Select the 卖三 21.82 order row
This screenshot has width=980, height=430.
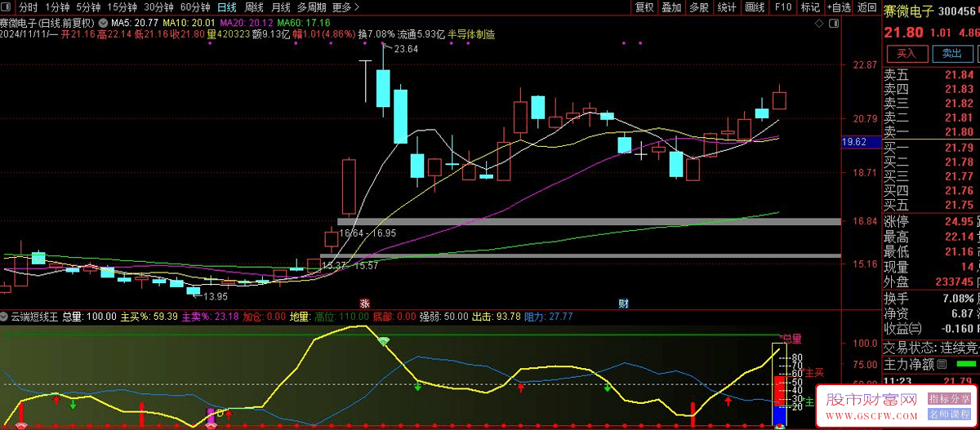(931, 104)
